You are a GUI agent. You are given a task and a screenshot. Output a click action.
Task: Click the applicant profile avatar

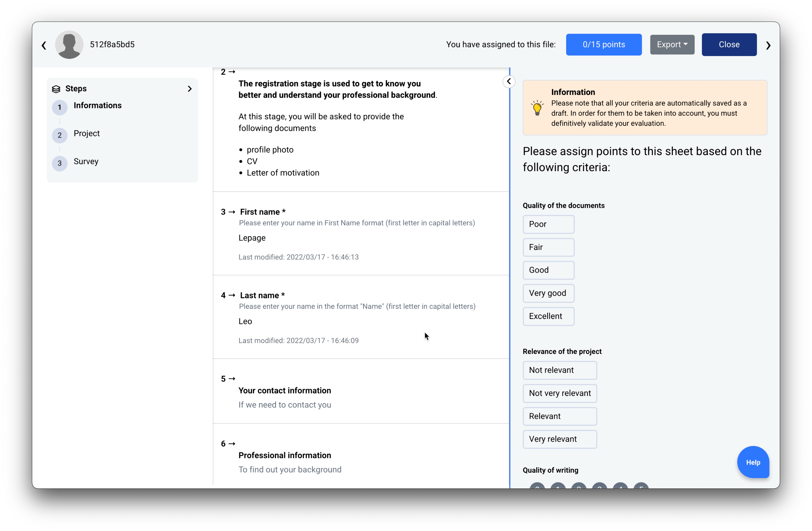tap(69, 45)
